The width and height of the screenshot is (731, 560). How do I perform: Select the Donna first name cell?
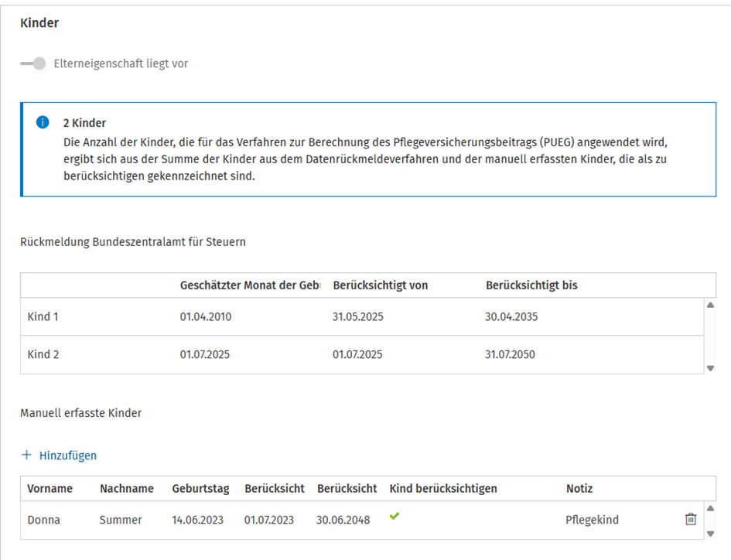44,520
